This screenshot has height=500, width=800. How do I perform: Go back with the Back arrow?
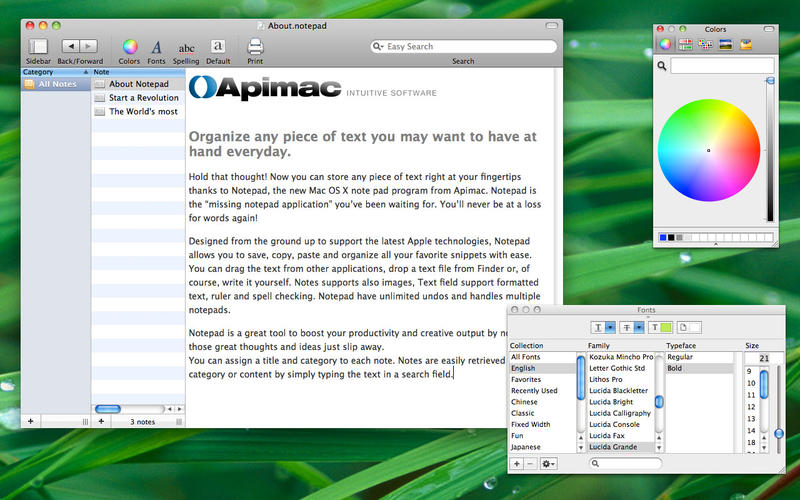70,46
